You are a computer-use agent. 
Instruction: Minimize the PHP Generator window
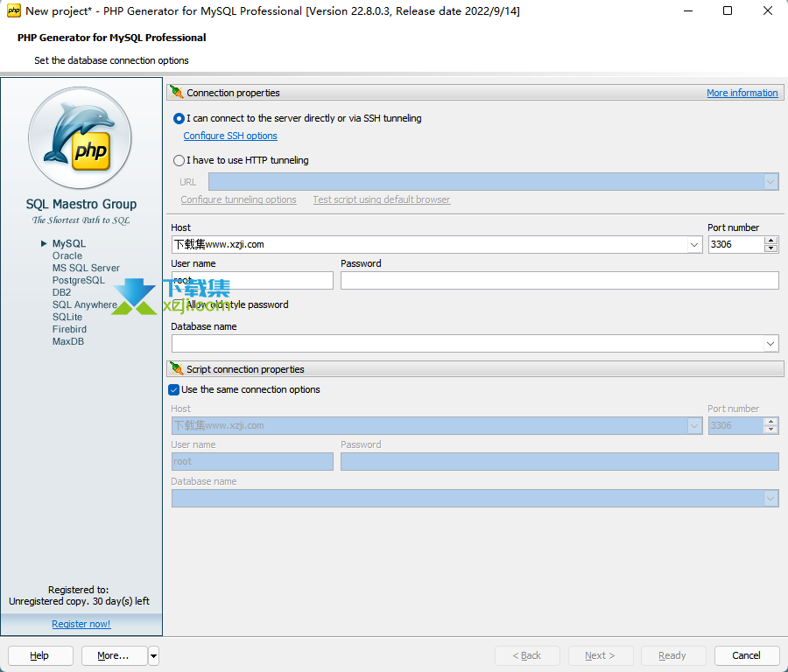click(688, 10)
